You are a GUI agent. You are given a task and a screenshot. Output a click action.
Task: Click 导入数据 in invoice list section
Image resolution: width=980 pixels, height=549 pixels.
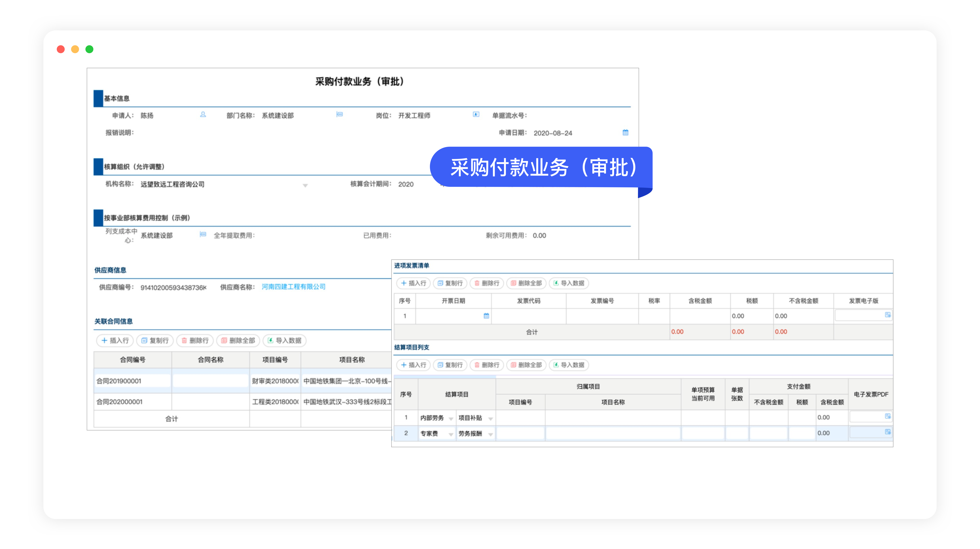click(569, 283)
